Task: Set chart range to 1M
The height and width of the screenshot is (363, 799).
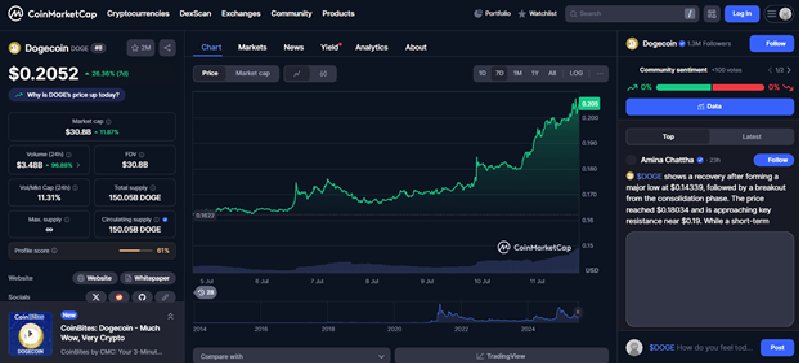Action: coord(517,73)
